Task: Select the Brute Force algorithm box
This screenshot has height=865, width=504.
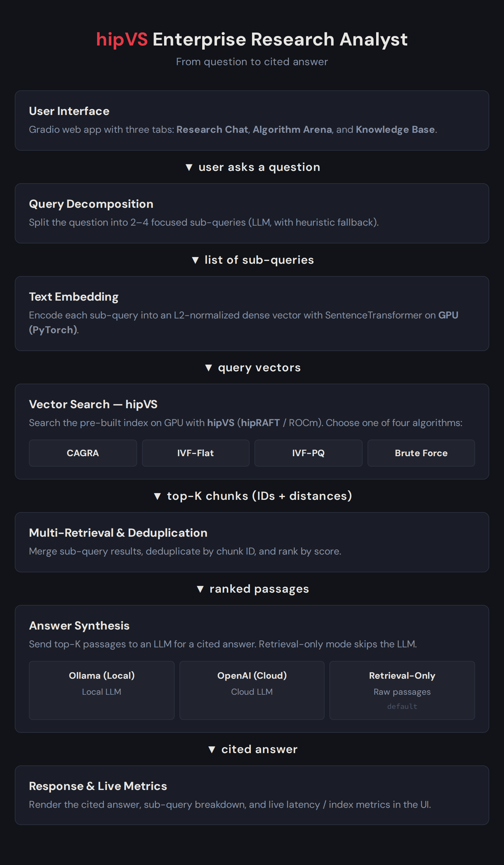Action: tap(421, 453)
